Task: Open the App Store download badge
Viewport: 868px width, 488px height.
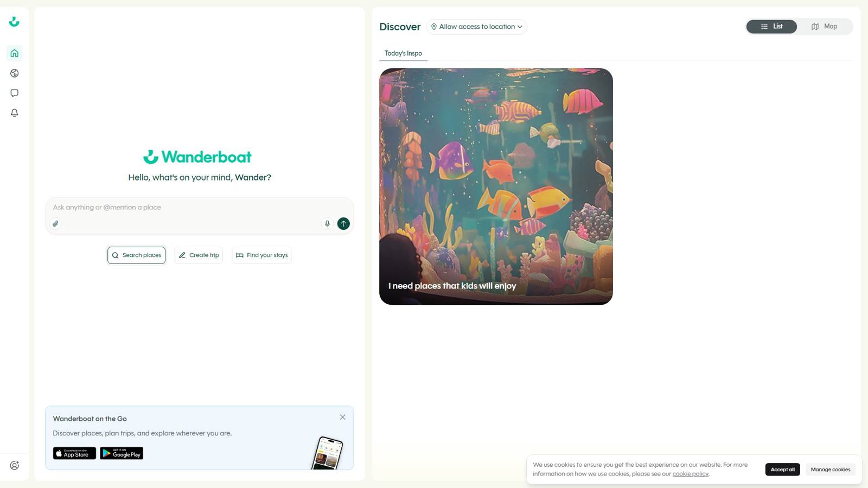Action: point(74,453)
